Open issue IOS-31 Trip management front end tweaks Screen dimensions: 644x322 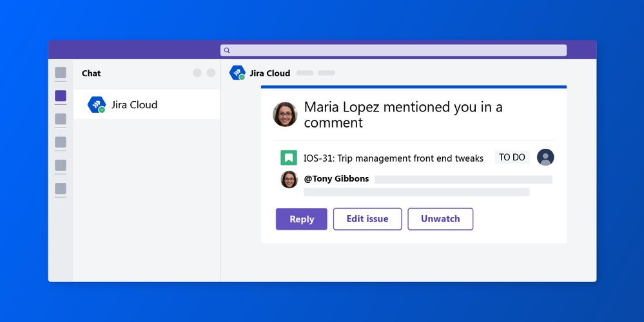[x=393, y=158]
